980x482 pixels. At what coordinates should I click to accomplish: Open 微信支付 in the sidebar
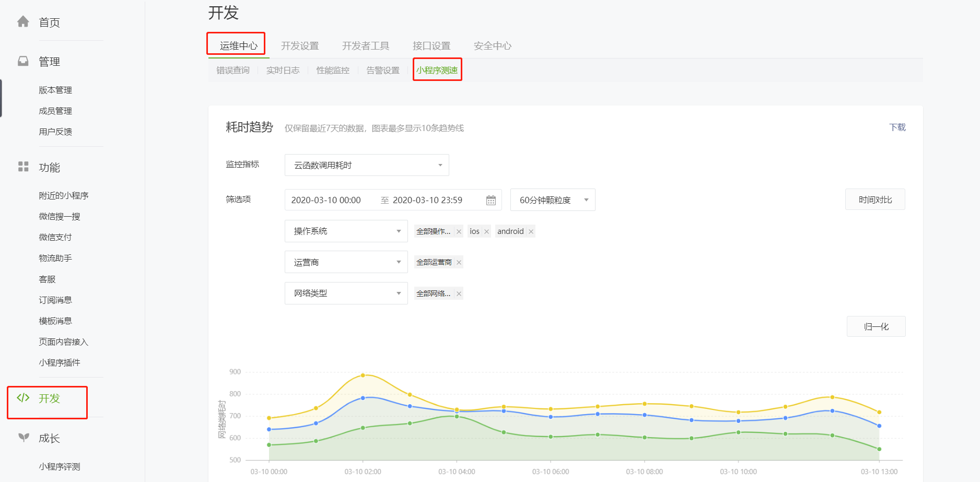coord(55,237)
